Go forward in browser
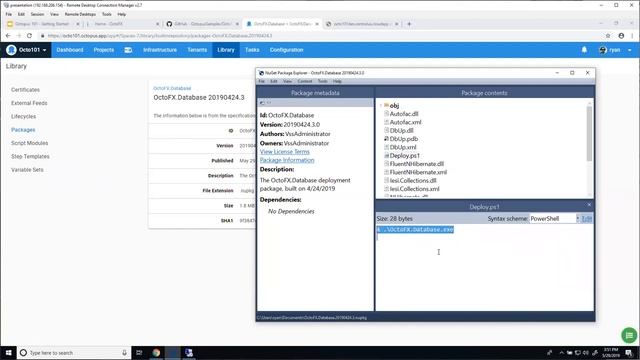Image resolution: width=640 pixels, height=360 pixels. pyautogui.click(x=19, y=36)
